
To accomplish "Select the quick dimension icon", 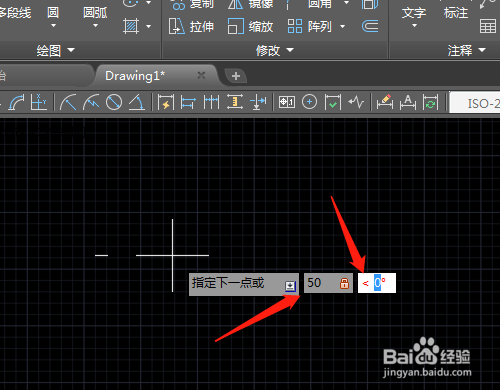I will [x=166, y=102].
